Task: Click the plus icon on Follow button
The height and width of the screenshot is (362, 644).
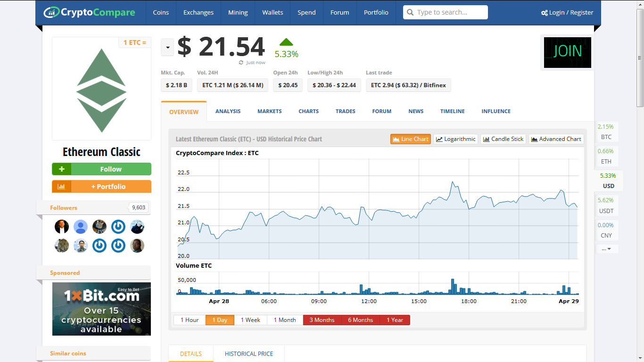Action: tap(62, 169)
